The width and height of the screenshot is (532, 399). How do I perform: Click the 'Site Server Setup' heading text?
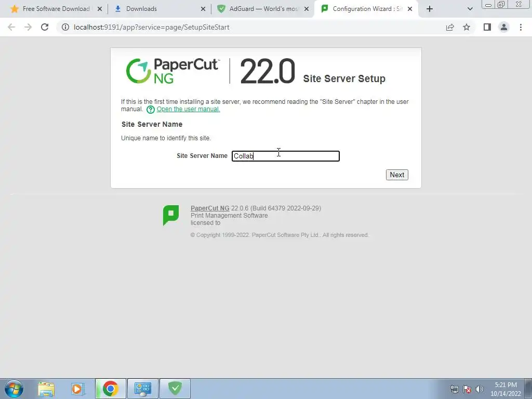(x=344, y=79)
